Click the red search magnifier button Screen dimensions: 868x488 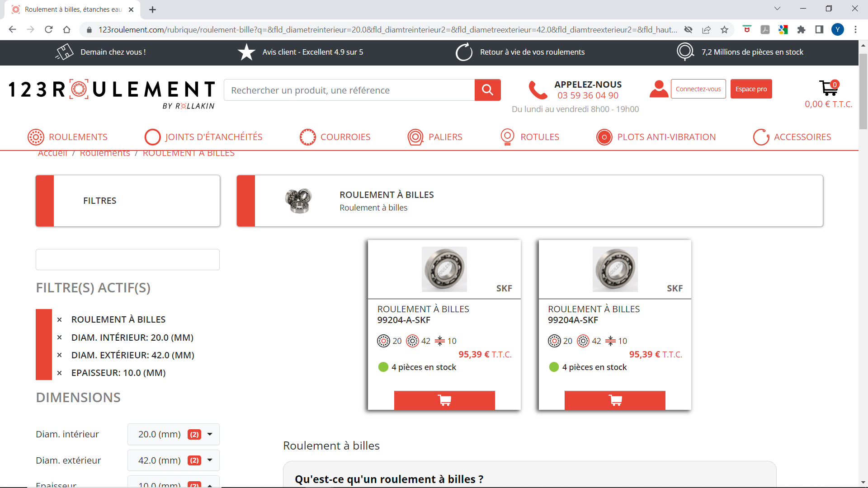pyautogui.click(x=487, y=90)
